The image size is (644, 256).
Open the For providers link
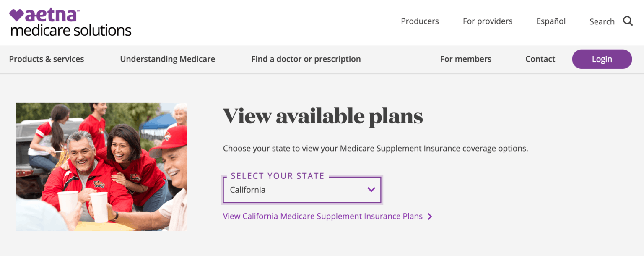487,21
